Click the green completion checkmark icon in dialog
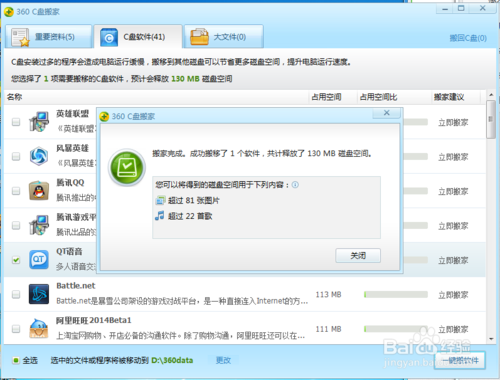 click(x=127, y=167)
